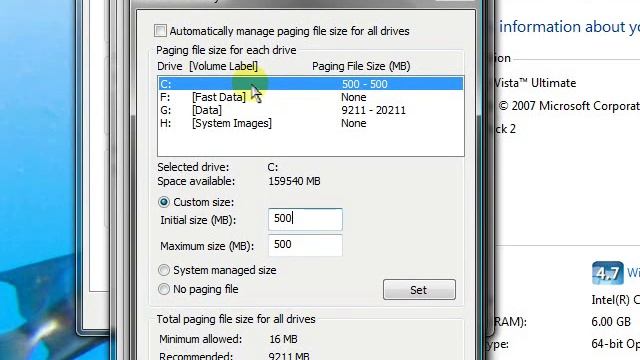Select the G: [Data] drive row
This screenshot has height=360, width=640.
click(311, 110)
